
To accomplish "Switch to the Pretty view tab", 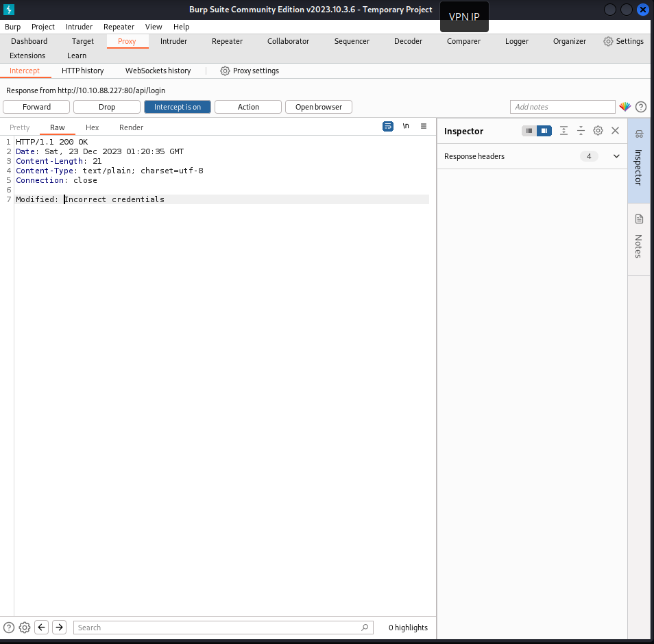I will 20,127.
